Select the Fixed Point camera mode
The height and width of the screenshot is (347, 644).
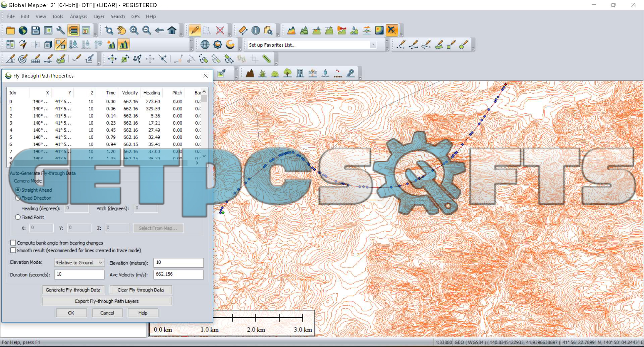[x=18, y=217]
